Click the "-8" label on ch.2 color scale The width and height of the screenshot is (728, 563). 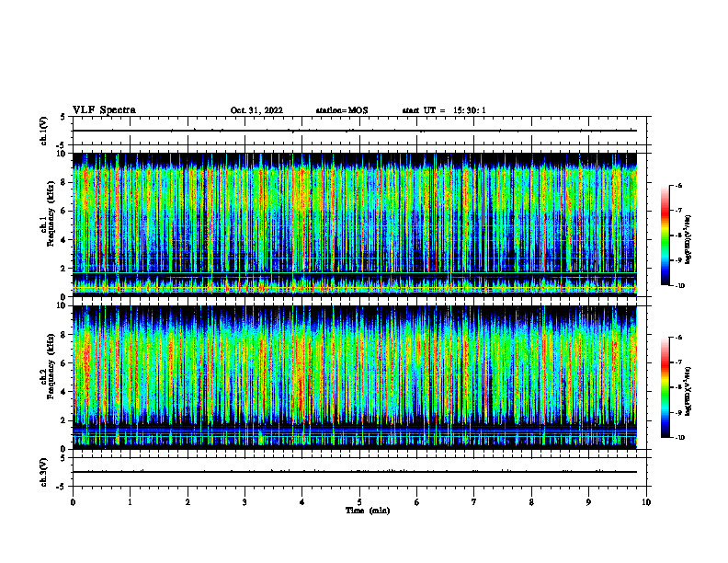point(678,387)
